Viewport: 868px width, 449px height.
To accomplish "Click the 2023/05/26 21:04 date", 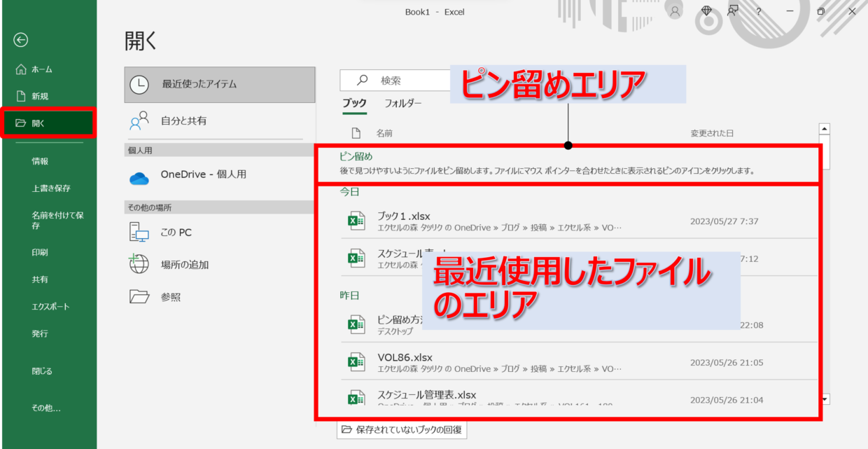I will point(727,400).
